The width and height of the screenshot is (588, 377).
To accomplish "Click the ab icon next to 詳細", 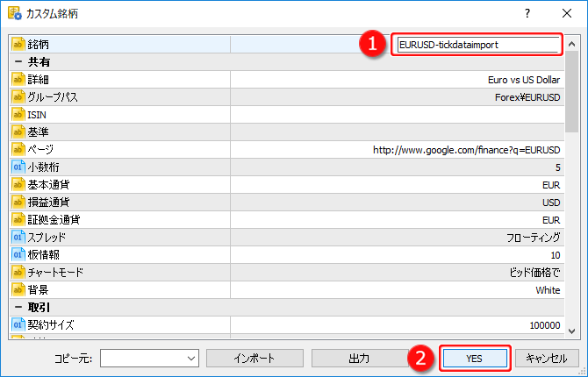I will 18,79.
